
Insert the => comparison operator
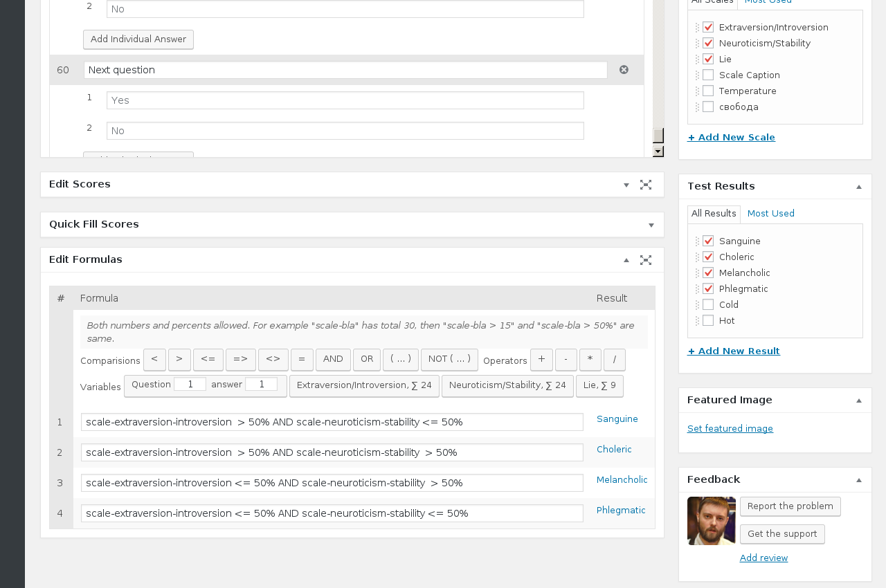pyautogui.click(x=241, y=360)
